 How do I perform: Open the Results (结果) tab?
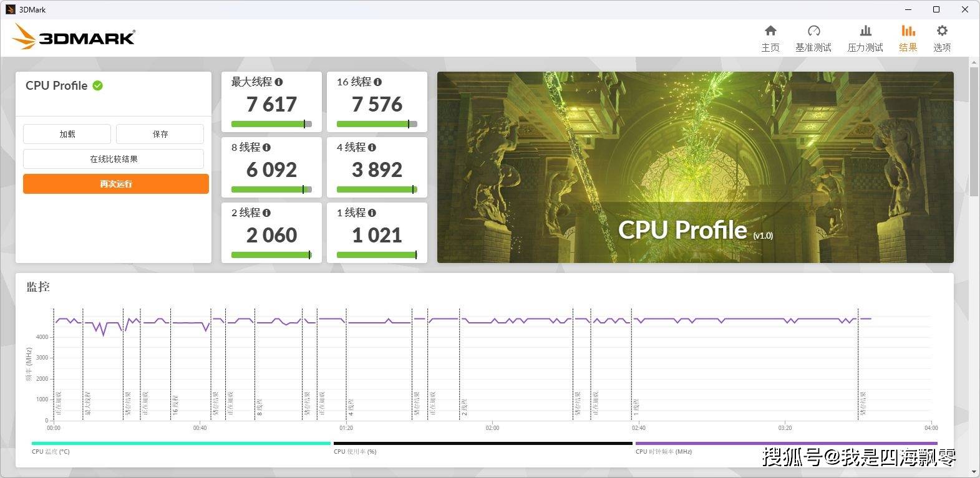908,38
